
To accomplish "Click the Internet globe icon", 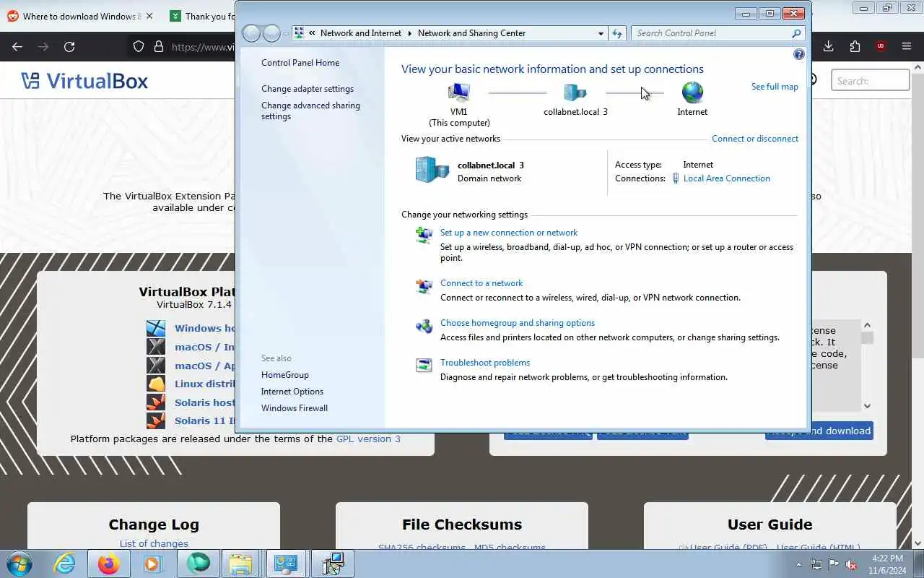I will click(692, 92).
